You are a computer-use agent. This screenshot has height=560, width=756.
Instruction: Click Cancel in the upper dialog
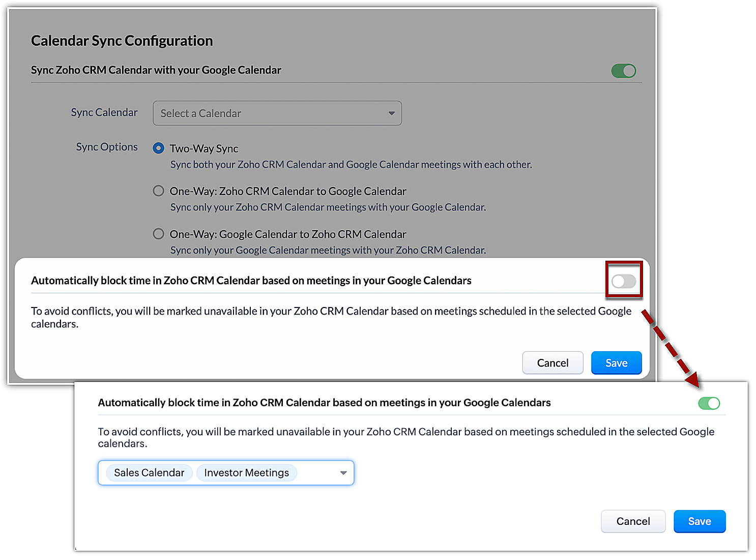point(553,363)
